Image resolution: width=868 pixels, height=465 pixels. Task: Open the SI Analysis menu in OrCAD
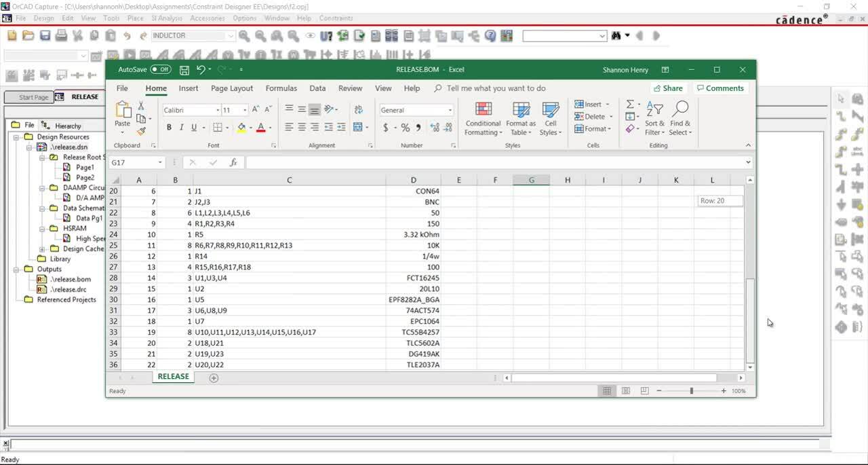[x=167, y=18]
